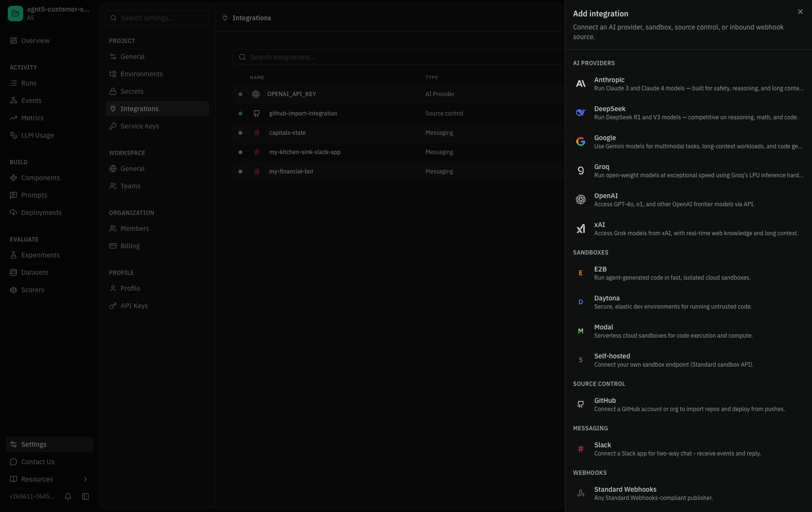Screen dimensions: 812x512
Task: Open Project General settings
Action: (x=157, y=57)
